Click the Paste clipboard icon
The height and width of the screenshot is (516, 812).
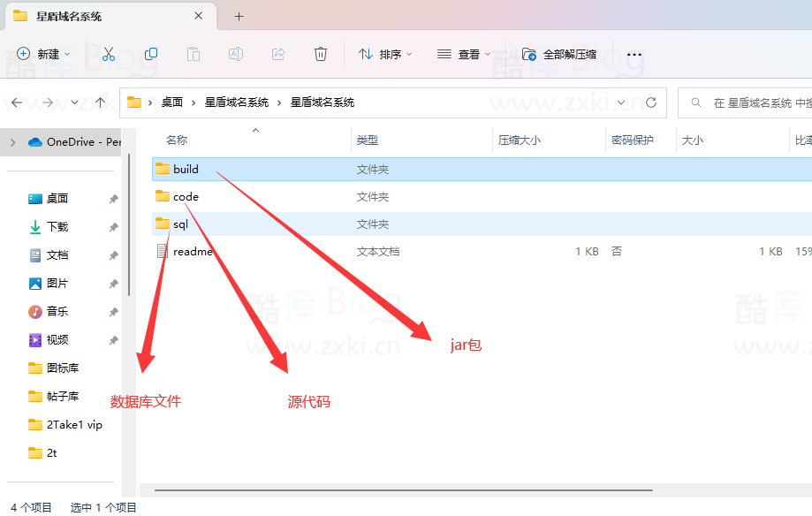coord(194,54)
